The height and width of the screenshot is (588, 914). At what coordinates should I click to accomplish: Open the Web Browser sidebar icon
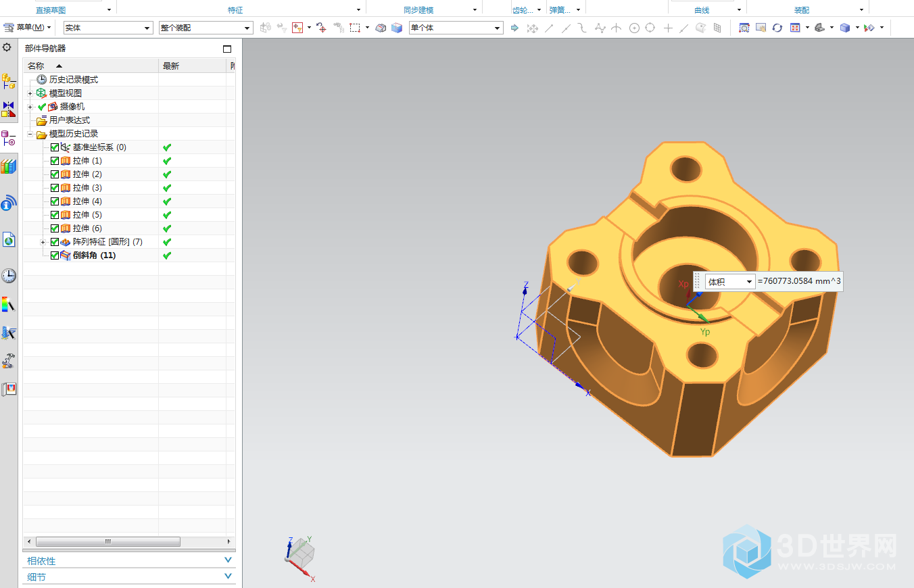click(9, 239)
